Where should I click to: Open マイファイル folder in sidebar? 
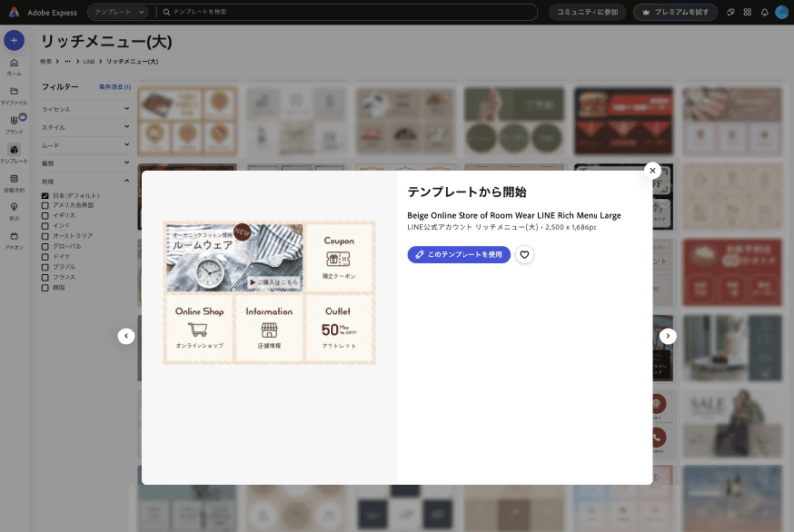pos(14,95)
